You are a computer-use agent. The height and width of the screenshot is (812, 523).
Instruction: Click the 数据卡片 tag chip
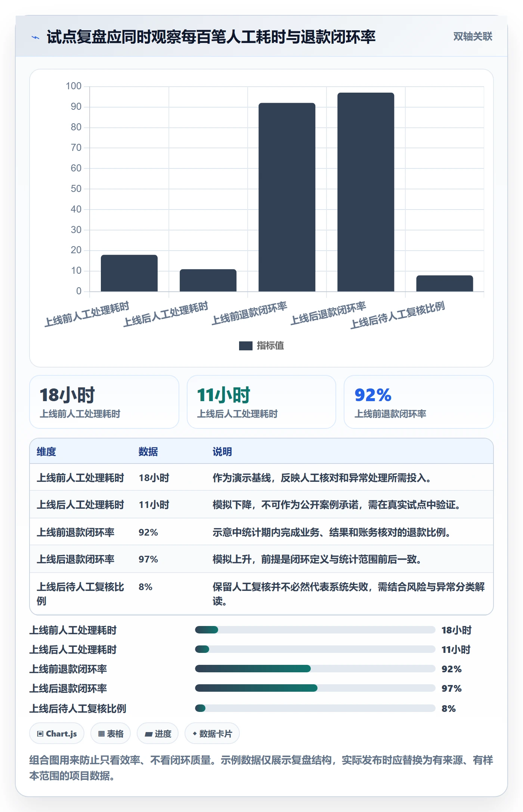[212, 734]
